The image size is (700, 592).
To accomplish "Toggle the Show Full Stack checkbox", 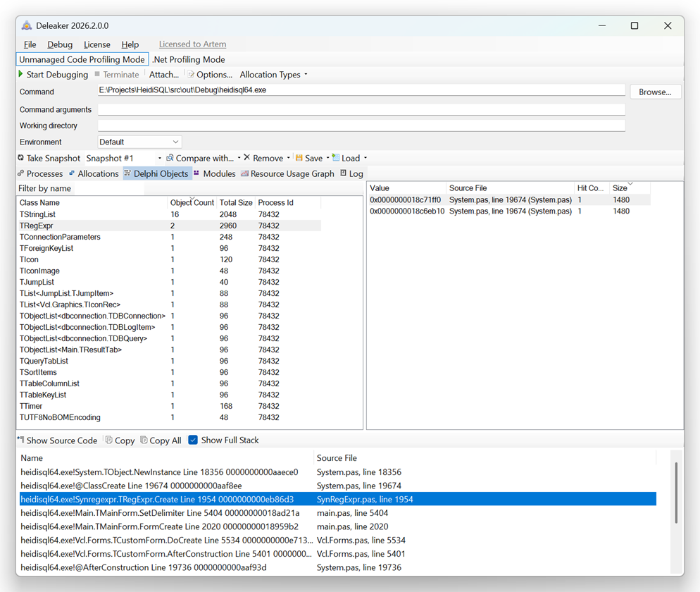I will click(x=193, y=440).
